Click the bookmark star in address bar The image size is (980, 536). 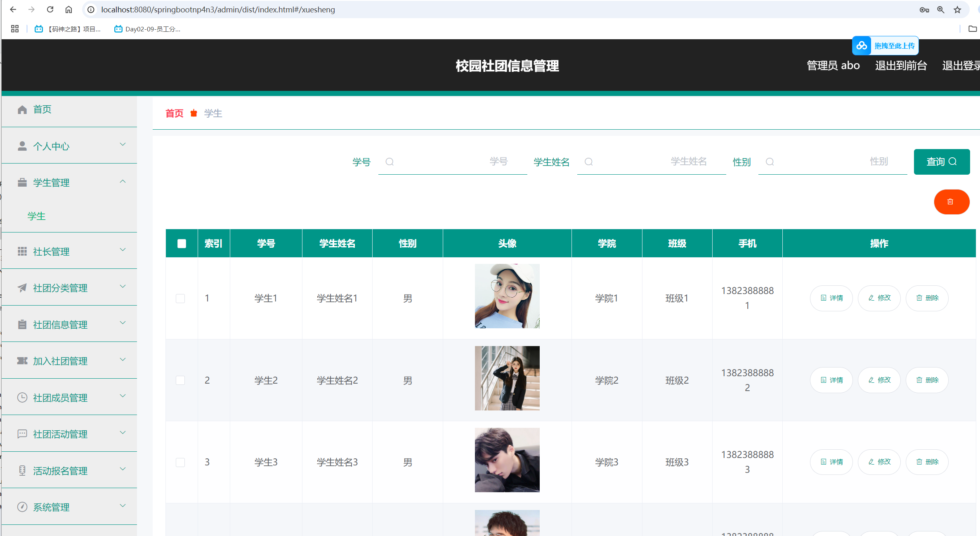pyautogui.click(x=957, y=9)
